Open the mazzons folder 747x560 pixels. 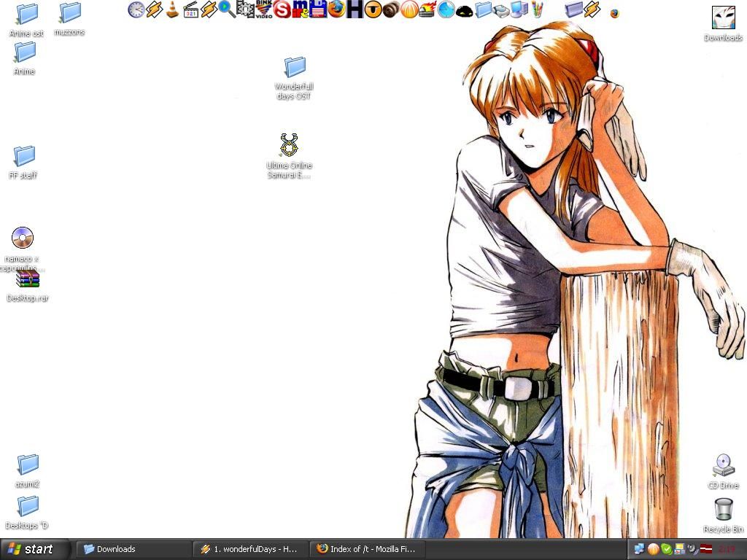(69, 20)
